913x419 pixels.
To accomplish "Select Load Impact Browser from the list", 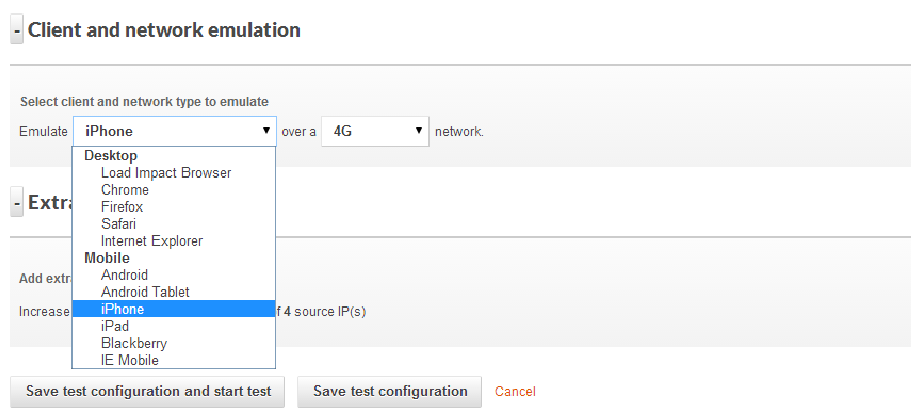I will [166, 173].
